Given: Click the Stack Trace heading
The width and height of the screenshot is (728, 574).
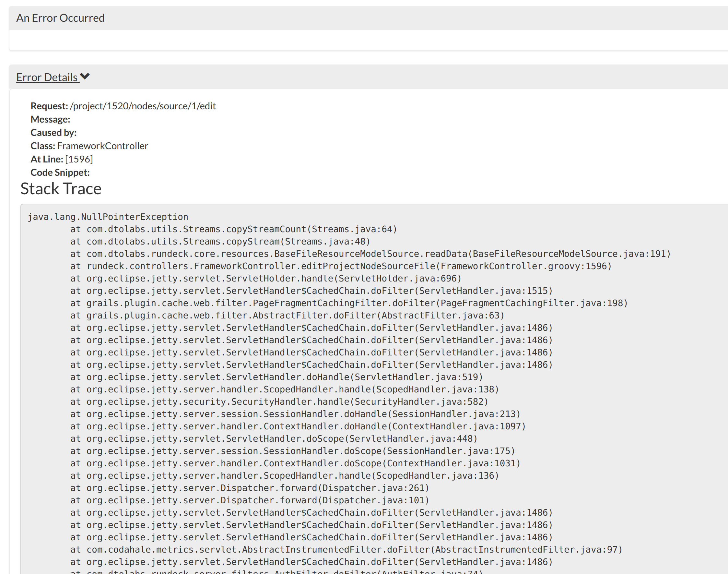Looking at the screenshot, I should pyautogui.click(x=61, y=188).
